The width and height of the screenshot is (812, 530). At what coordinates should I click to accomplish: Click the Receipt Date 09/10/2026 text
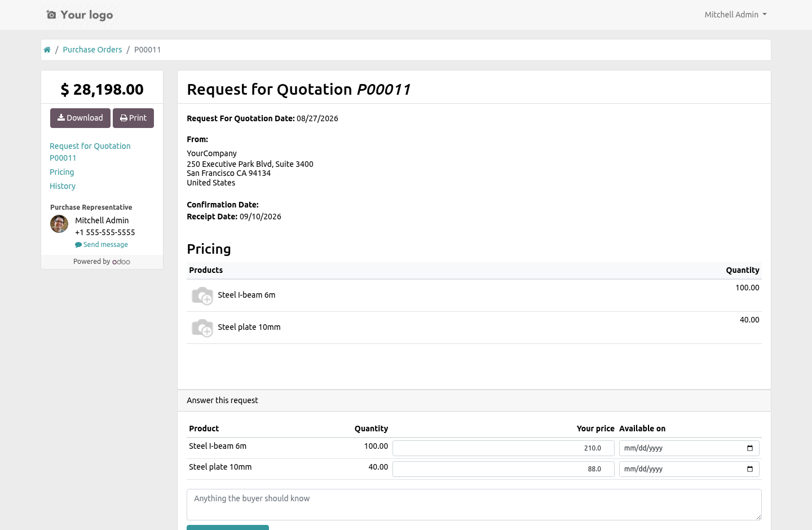(234, 217)
